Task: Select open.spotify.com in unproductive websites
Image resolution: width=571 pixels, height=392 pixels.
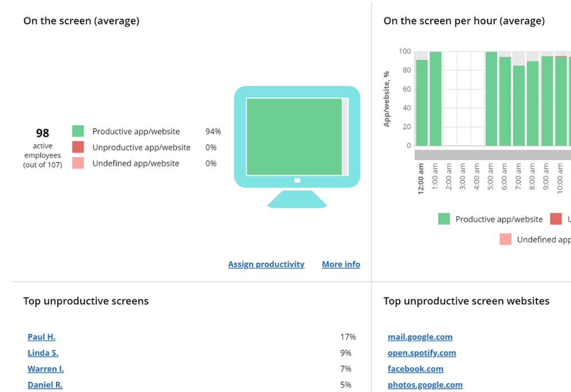Action: pyautogui.click(x=422, y=353)
